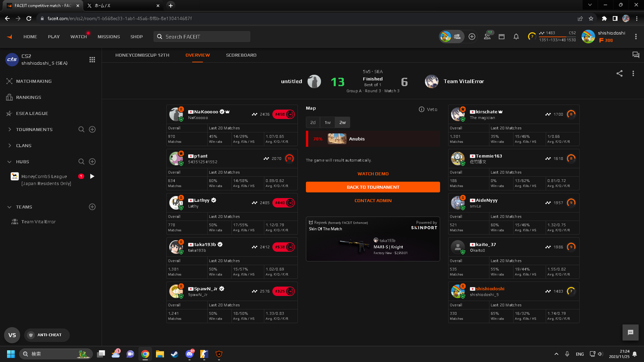Image resolution: width=644 pixels, height=362 pixels.
Task: Click the VS round button at bottom left
Action: tap(12, 335)
